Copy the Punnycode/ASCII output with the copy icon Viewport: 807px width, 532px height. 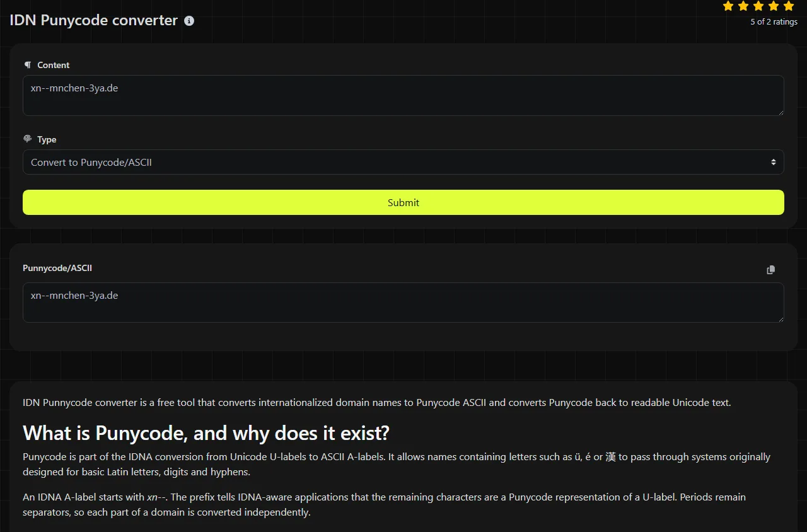[x=770, y=270]
